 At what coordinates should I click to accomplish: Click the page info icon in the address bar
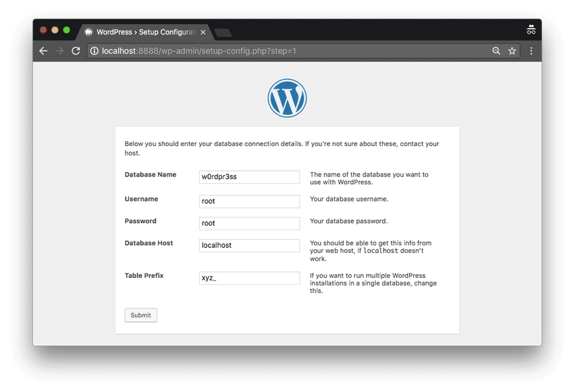(x=94, y=51)
